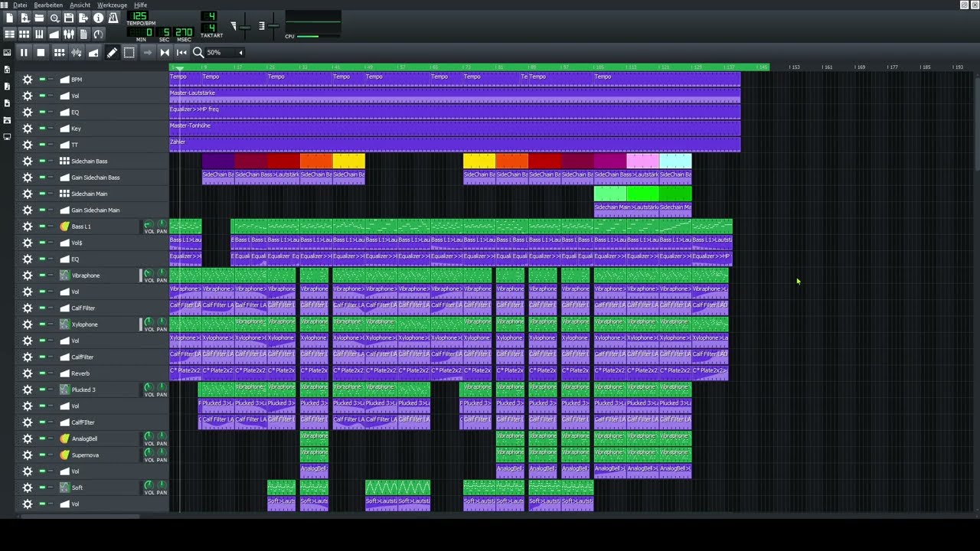The image size is (980, 551).
Task: Open an existing project file
Action: [x=39, y=18]
